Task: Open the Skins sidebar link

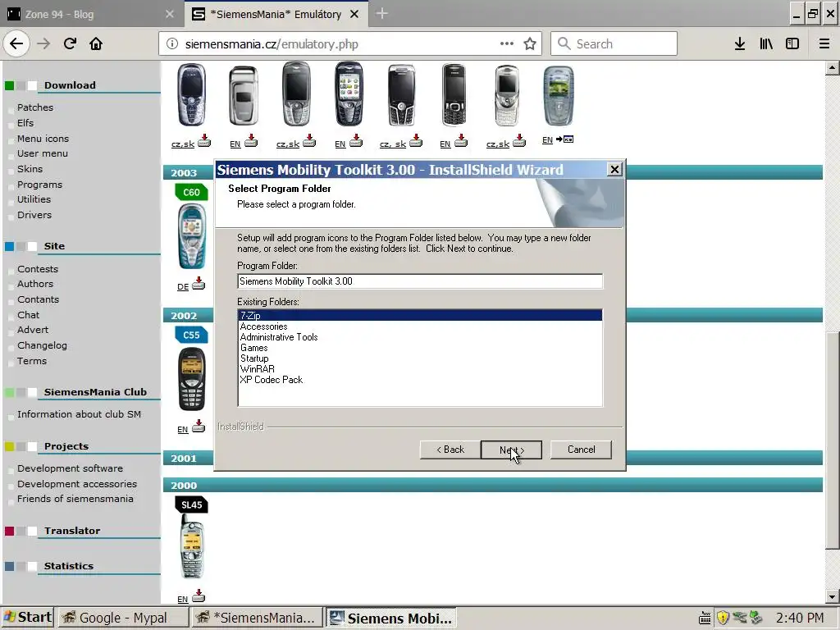Action: 30,169
